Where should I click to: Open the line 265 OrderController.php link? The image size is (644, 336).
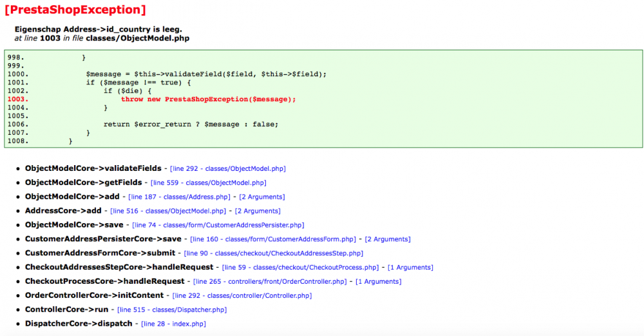point(270,282)
